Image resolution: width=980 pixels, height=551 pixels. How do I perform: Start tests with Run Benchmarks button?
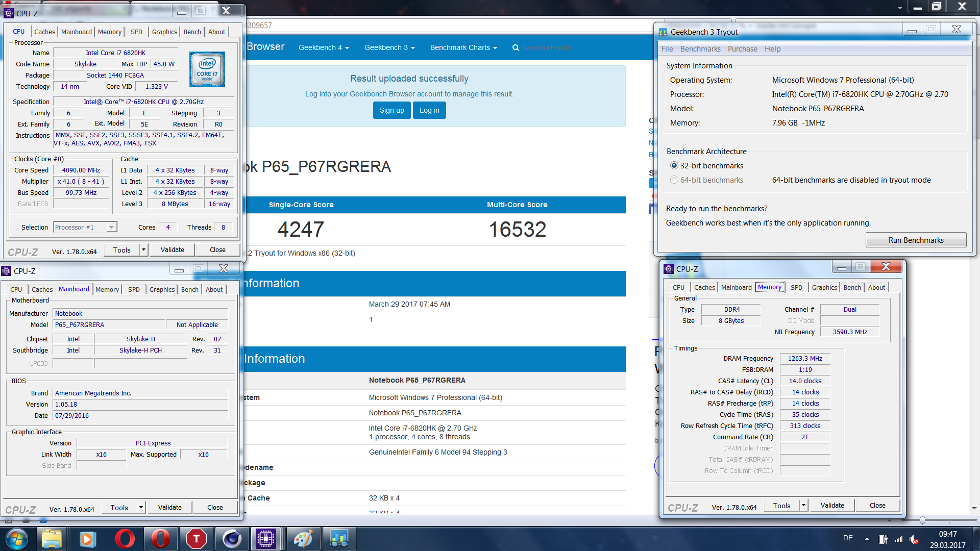coord(916,240)
